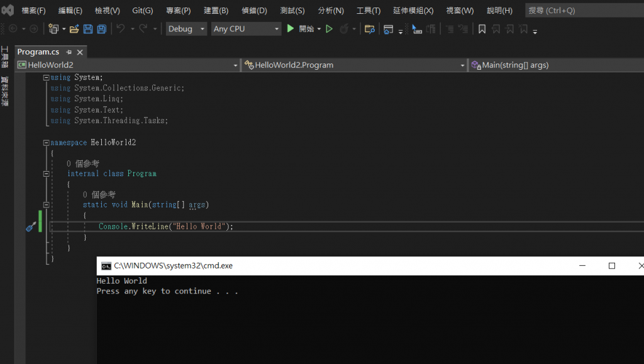
Task: Open the 偵錯(D) menu
Action: tap(254, 11)
